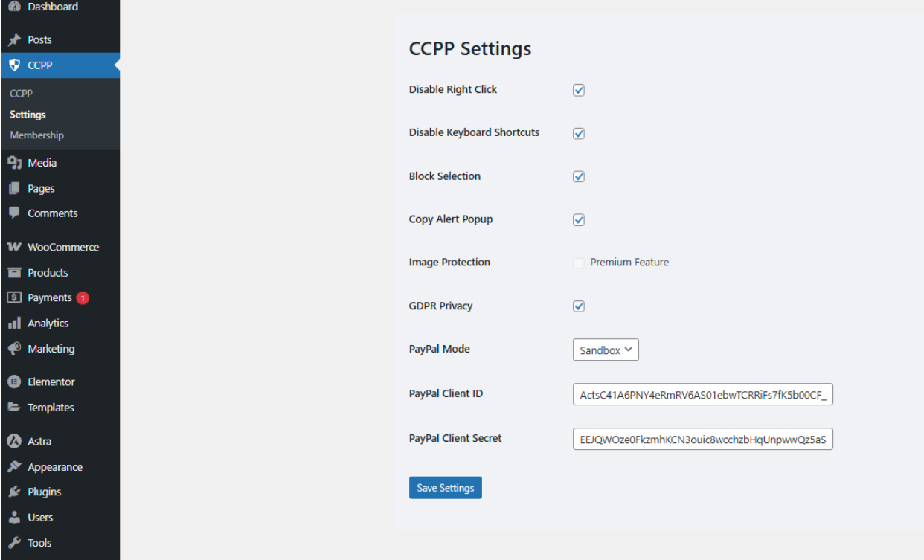Image resolution: width=924 pixels, height=560 pixels.
Task: Click the PayPal Client ID field
Action: [x=703, y=396]
